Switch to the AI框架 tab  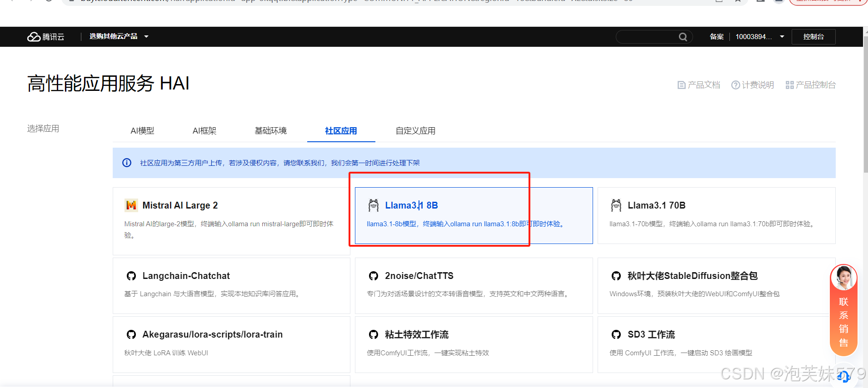tap(205, 131)
